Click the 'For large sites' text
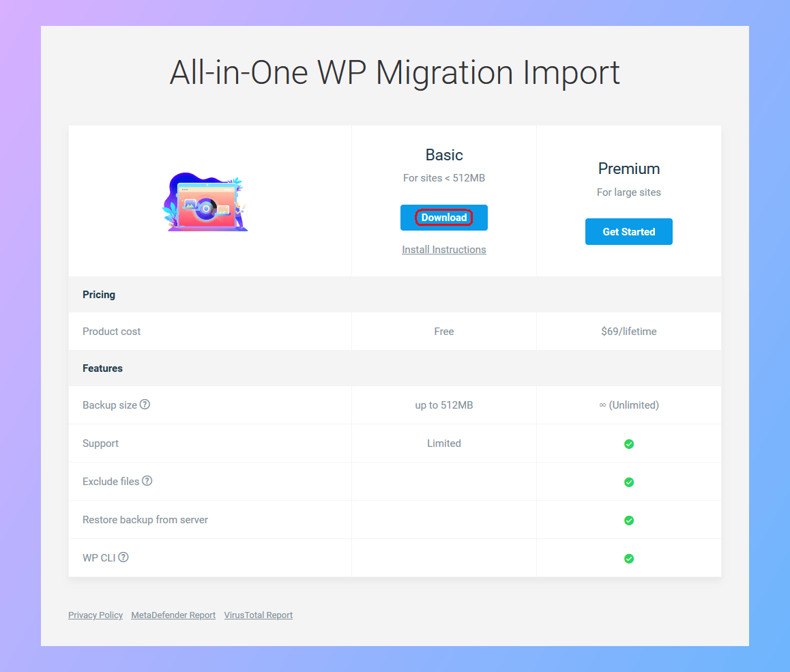 (629, 192)
